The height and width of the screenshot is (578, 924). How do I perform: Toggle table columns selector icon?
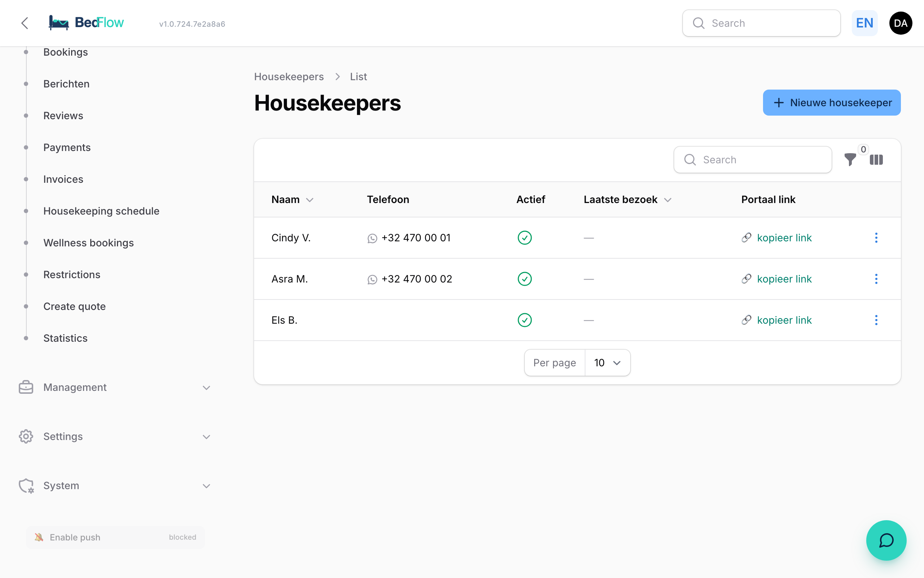[876, 159]
